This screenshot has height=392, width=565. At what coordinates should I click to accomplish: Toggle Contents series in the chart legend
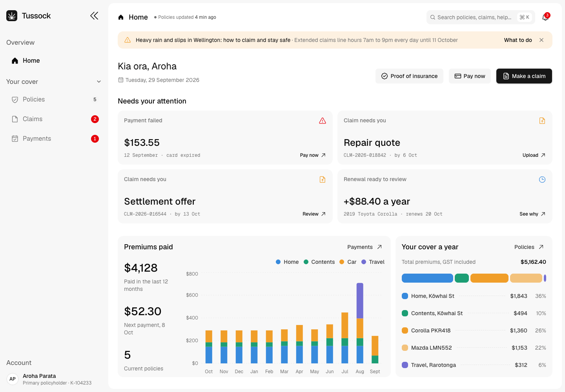pos(319,262)
